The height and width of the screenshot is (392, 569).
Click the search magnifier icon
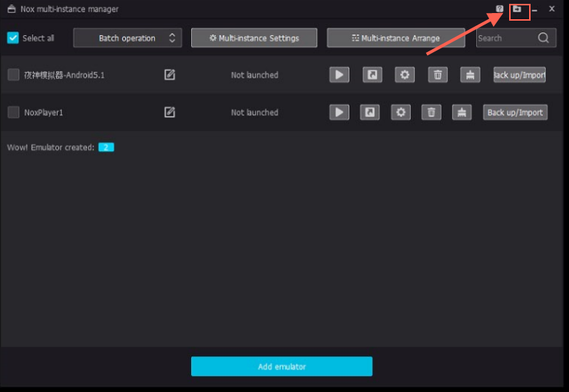point(543,38)
